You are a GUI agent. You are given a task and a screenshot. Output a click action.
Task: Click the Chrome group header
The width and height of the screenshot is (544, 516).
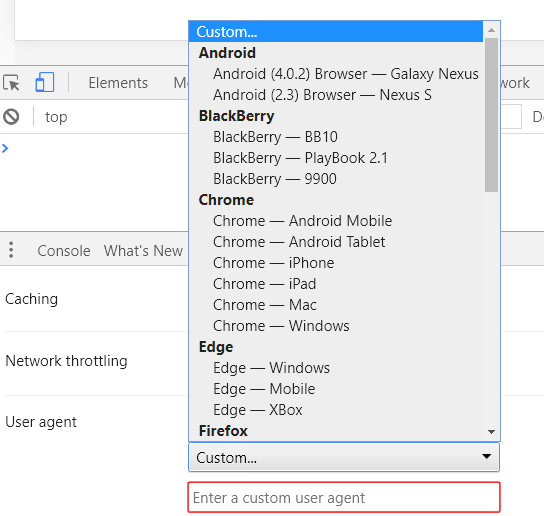point(226,200)
